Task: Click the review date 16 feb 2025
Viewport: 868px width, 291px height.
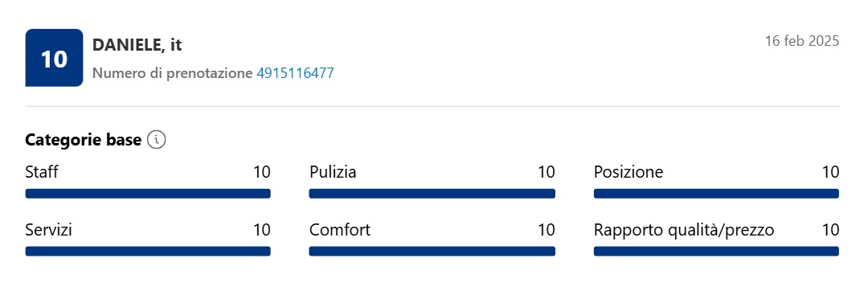Action: click(x=802, y=41)
